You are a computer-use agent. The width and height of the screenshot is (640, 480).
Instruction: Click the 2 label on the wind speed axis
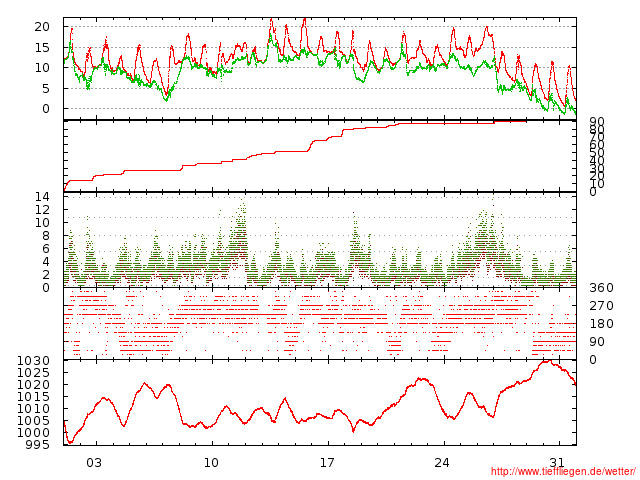coord(46,275)
